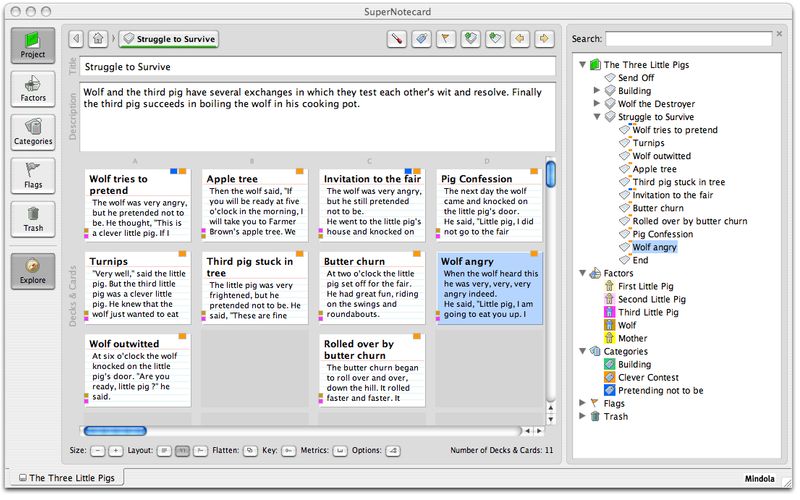Open the Explore compass button
Screen dimensions: 800x500
(33, 270)
